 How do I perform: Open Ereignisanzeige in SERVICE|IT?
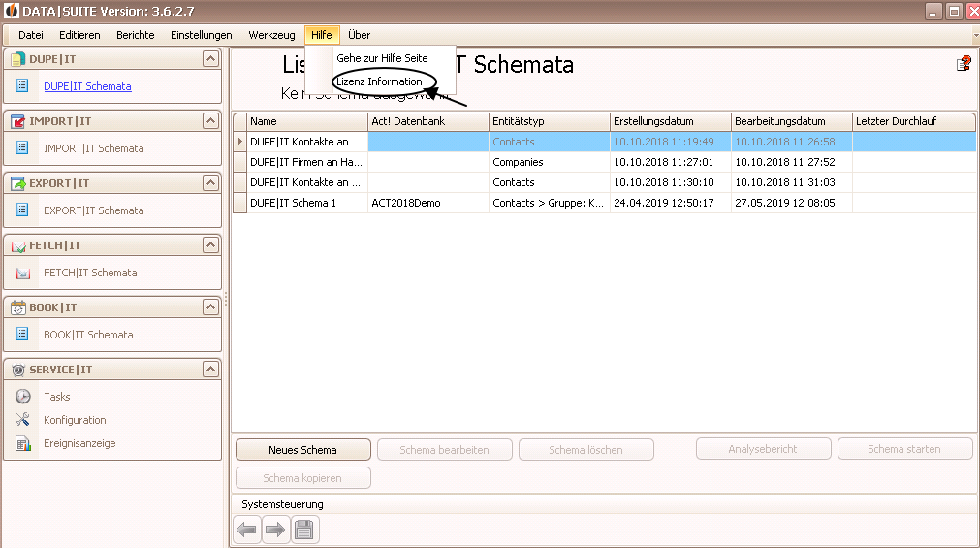pyautogui.click(x=79, y=443)
